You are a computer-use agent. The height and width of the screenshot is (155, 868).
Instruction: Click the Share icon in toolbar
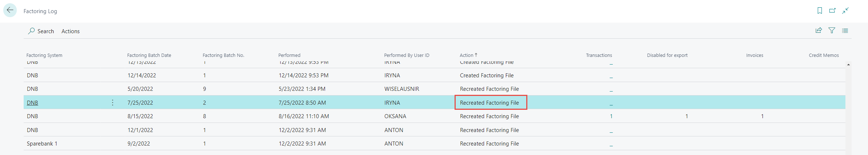click(x=819, y=31)
